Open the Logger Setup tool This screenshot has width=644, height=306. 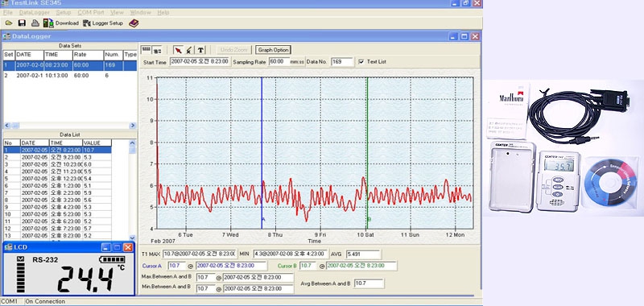click(x=103, y=23)
